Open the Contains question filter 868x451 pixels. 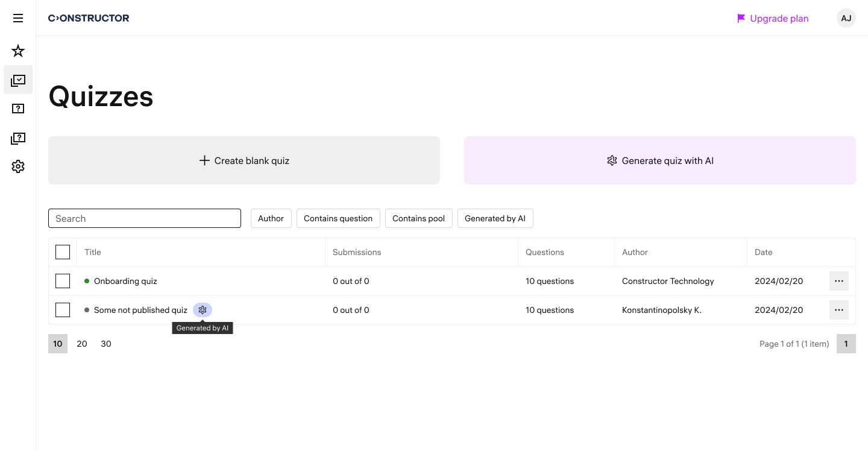pyautogui.click(x=338, y=218)
